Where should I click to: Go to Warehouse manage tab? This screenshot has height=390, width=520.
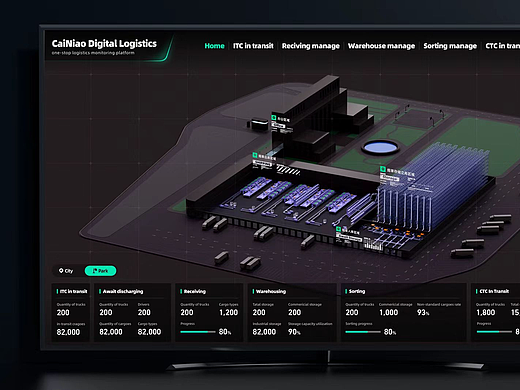381,46
